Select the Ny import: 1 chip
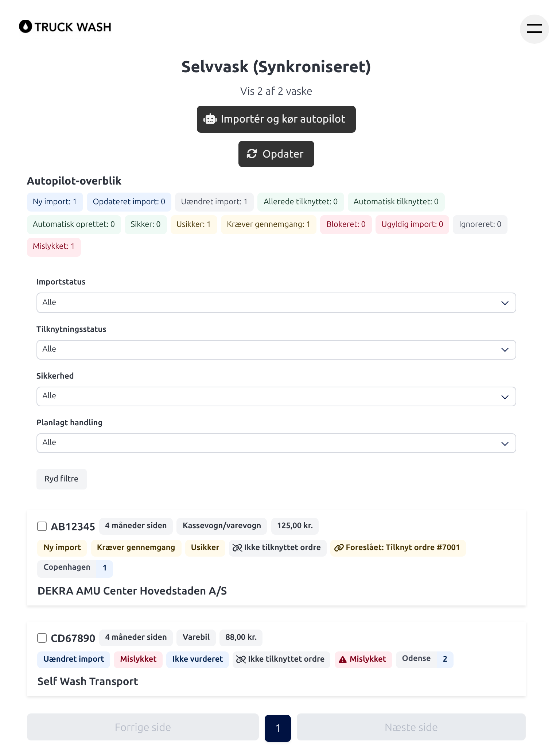The width and height of the screenshot is (560, 747). 55,202
